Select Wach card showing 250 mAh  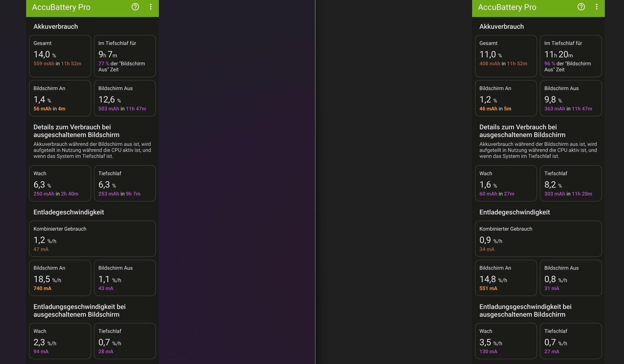coord(60,183)
